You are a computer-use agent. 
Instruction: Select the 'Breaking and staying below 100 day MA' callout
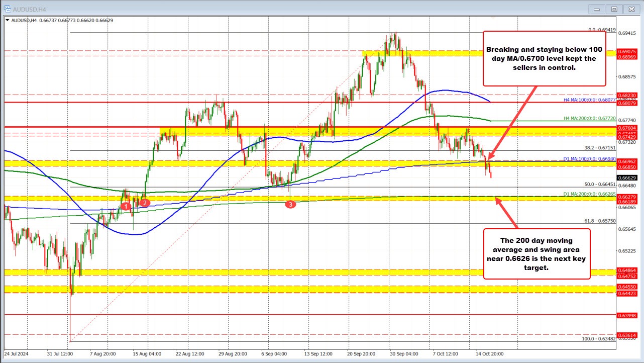click(544, 58)
